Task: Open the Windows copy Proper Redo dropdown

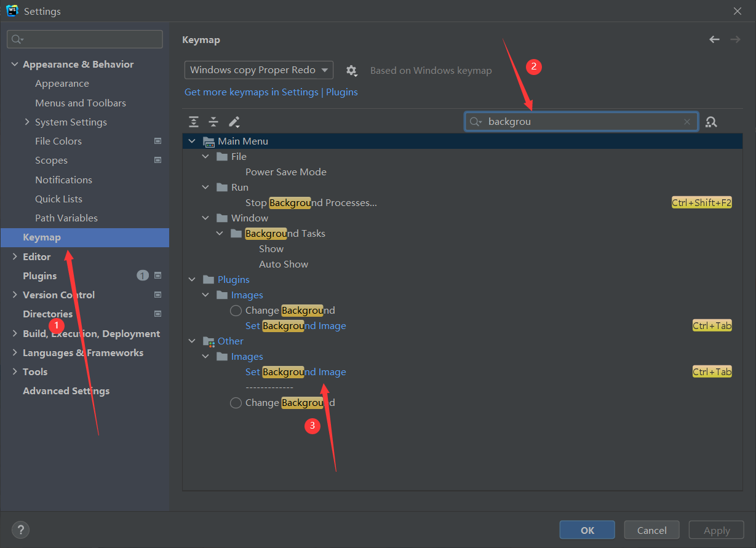Action: pos(258,69)
